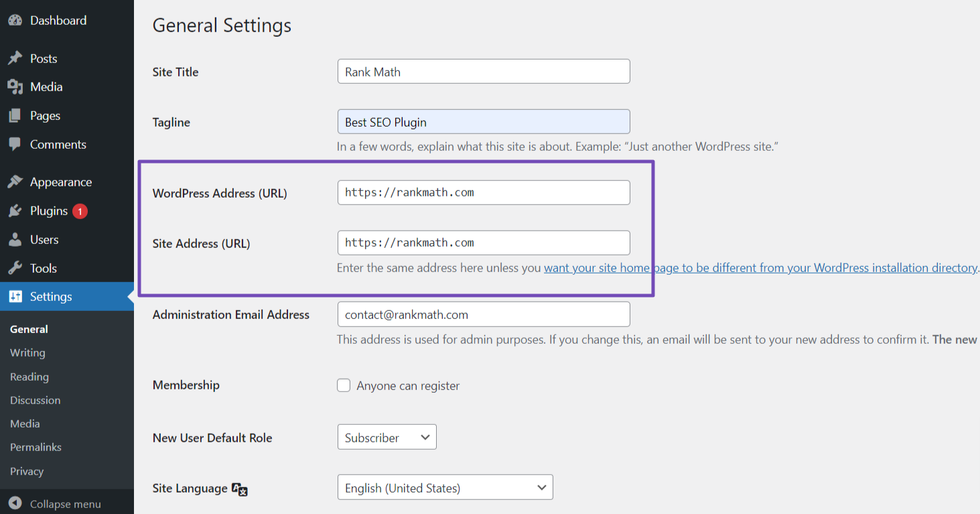Focus the WordPress Address (URL) field

point(484,192)
